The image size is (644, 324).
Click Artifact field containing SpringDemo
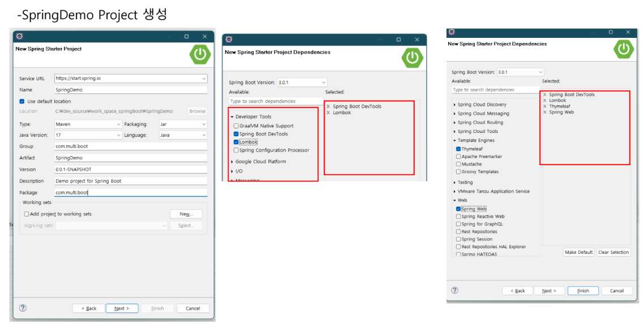pos(131,158)
